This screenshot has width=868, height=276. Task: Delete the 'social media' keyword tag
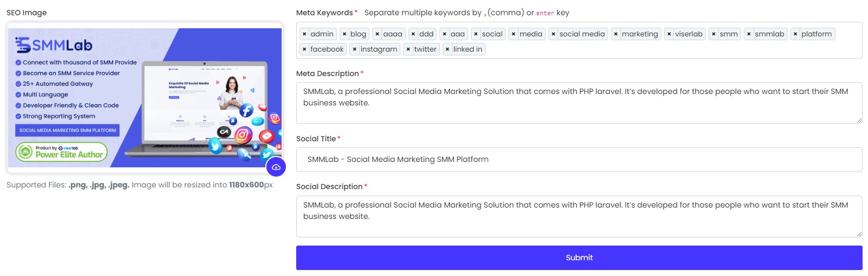(x=553, y=34)
